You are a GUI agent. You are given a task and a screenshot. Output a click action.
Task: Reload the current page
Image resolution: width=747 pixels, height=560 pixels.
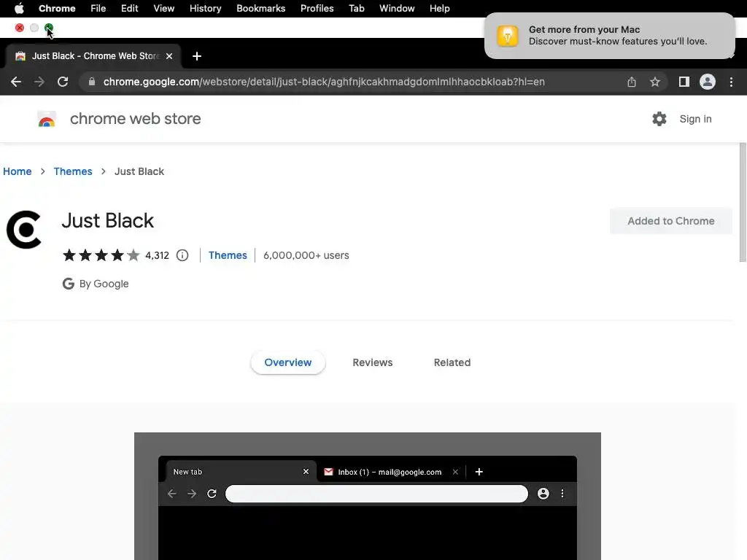coord(63,82)
